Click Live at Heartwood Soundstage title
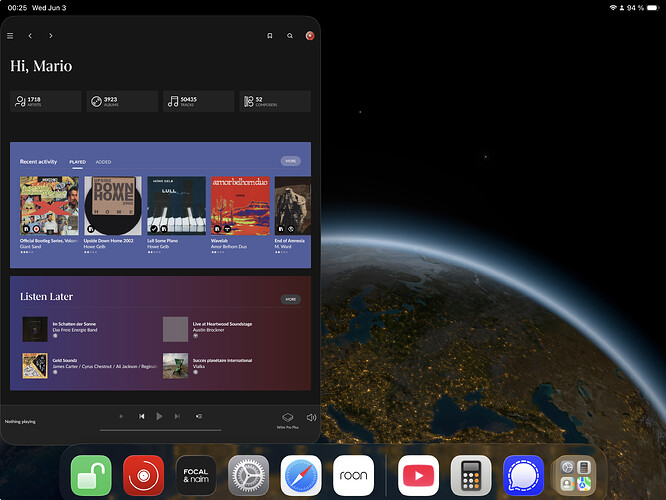Viewport: 666px width, 500px height. pyautogui.click(x=223, y=324)
